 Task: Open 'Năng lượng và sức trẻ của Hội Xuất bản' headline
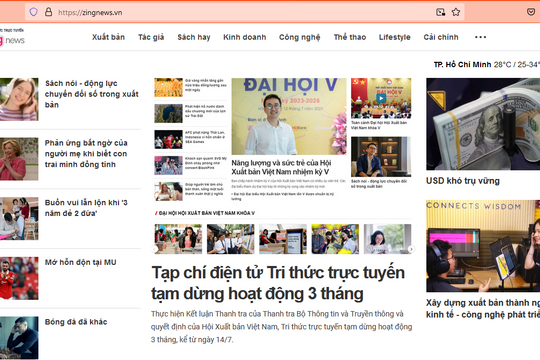[x=281, y=167]
